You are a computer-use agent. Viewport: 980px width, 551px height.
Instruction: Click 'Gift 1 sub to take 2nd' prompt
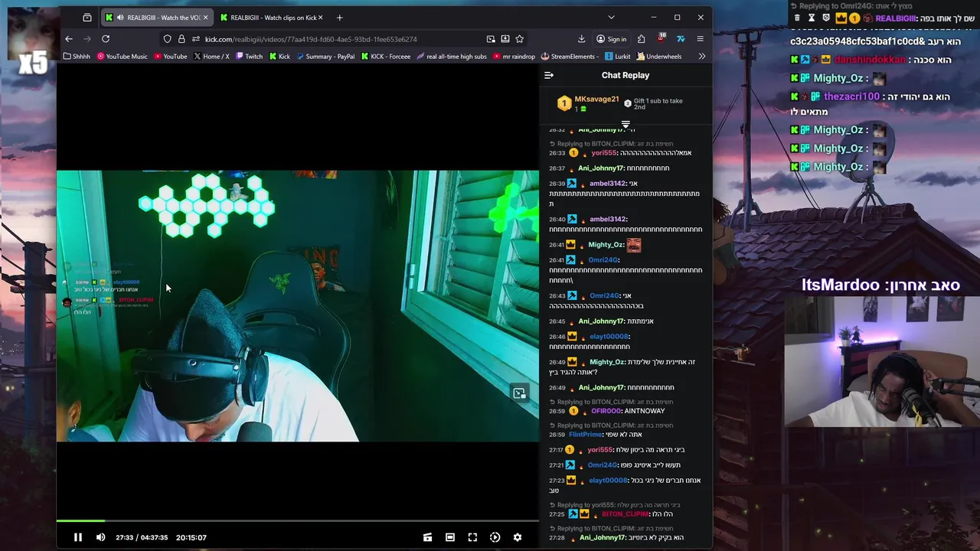click(x=652, y=103)
